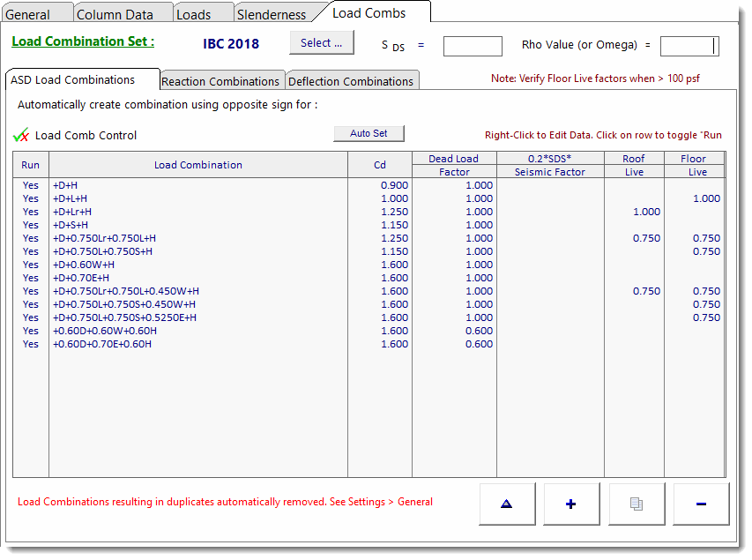Image resolution: width=752 pixels, height=560 pixels.
Task: Add a load combination with plus button
Action: point(571,504)
